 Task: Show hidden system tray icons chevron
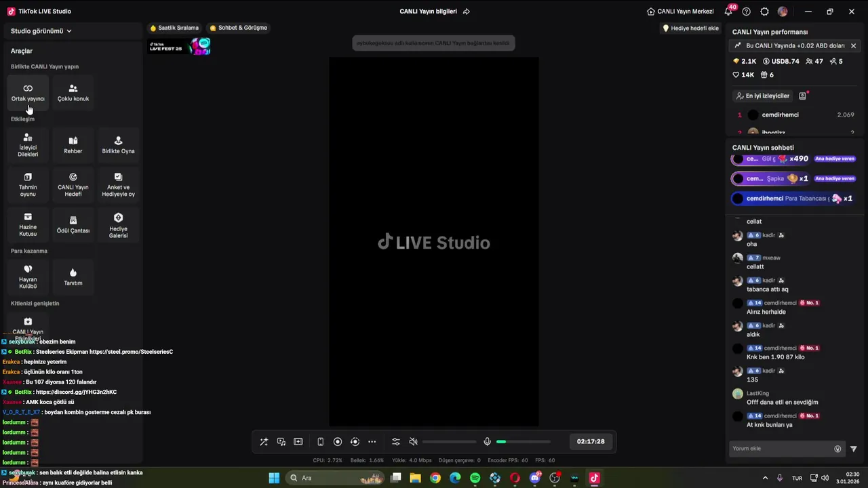[765, 479]
